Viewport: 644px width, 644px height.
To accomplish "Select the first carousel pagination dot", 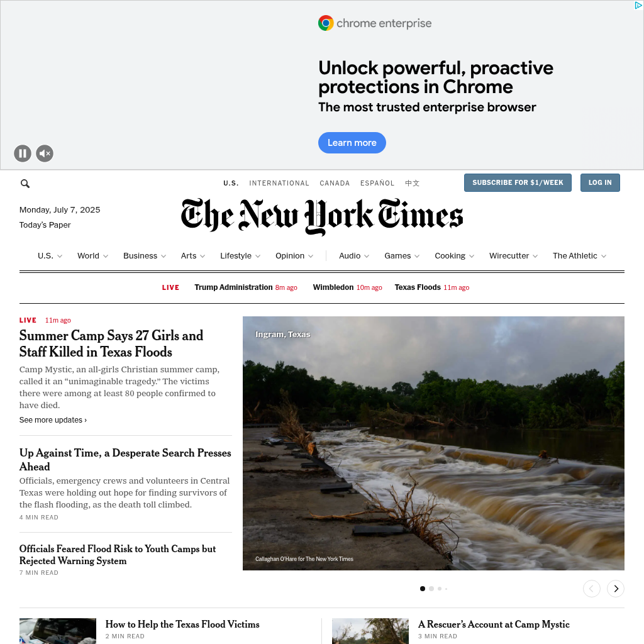I will tap(423, 589).
